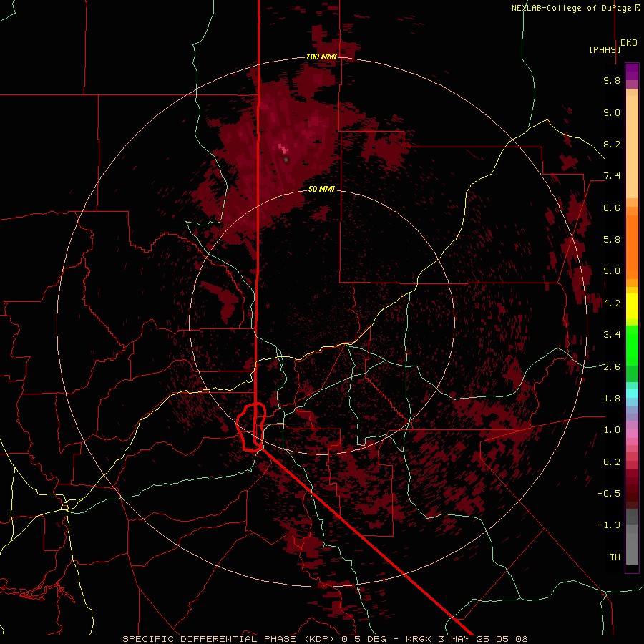Viewport: 644px width, 644px height.
Task: Pick the cyan segment of the color bar
Action: click(x=632, y=394)
